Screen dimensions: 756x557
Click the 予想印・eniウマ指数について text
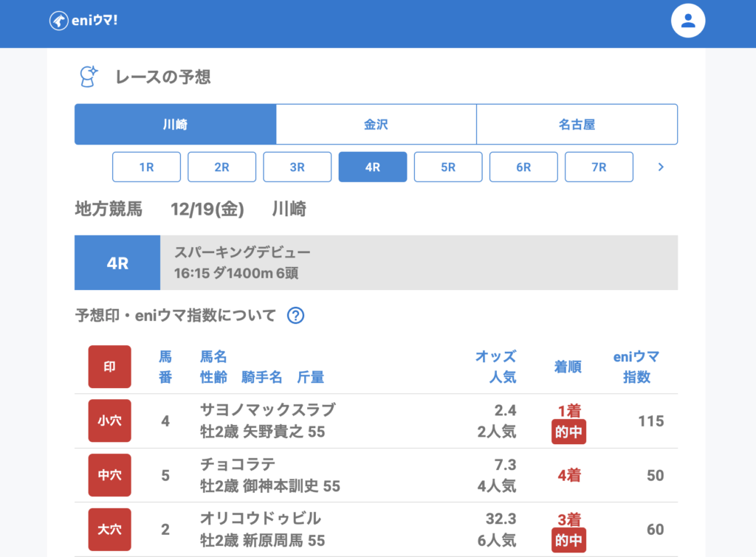[176, 316]
